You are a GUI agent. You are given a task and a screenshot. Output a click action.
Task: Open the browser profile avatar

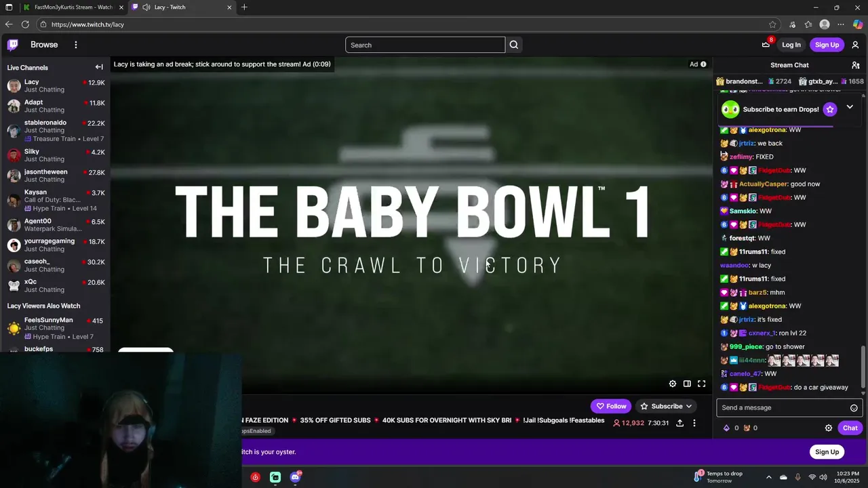825,24
